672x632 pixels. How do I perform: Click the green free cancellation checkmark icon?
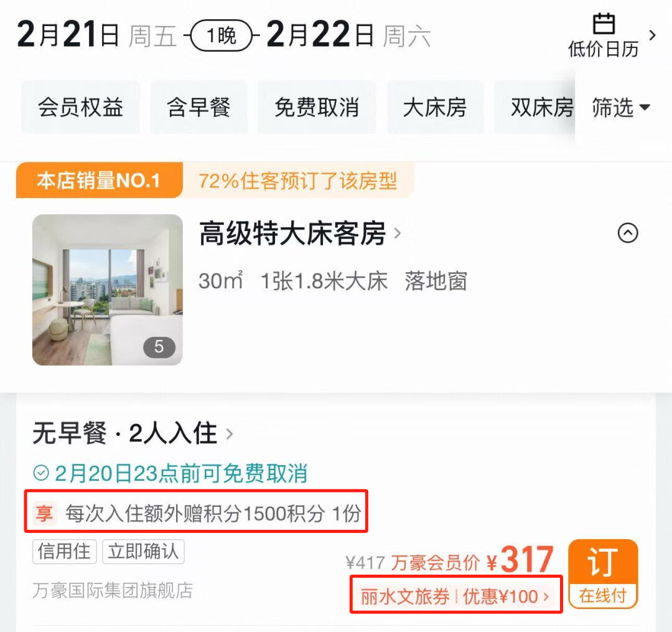pos(41,473)
